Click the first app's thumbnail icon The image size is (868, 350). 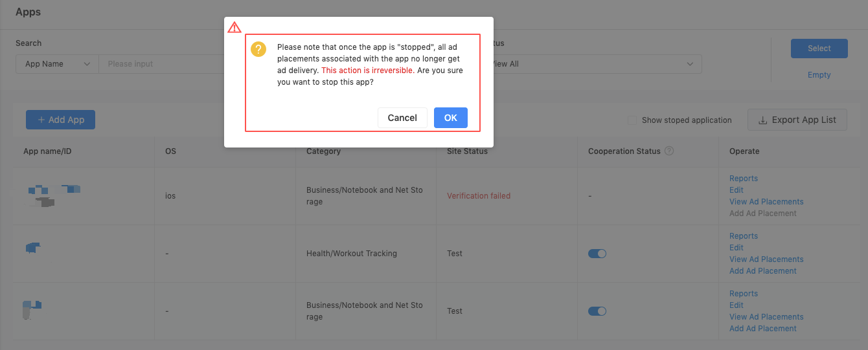(54, 195)
